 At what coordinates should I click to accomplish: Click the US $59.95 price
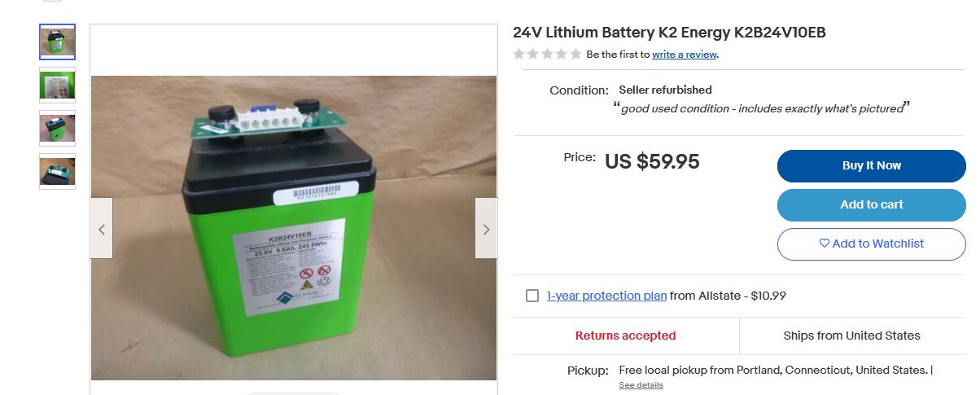pyautogui.click(x=652, y=161)
